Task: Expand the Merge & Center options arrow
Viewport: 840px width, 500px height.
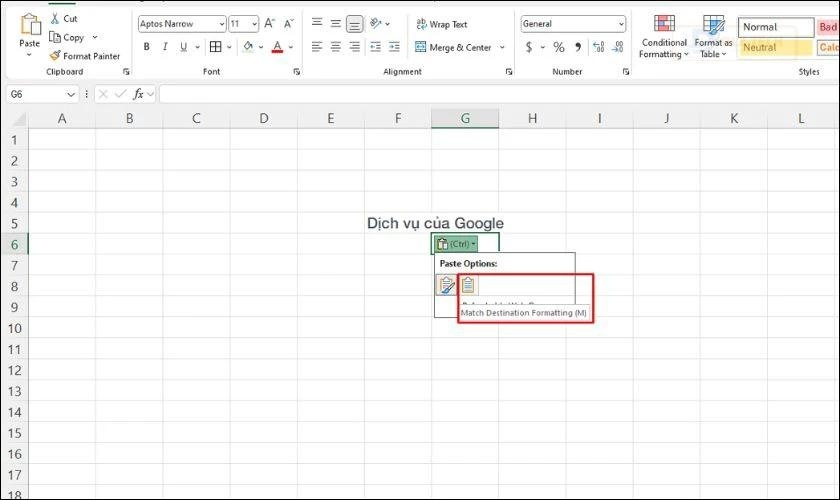Action: point(502,47)
